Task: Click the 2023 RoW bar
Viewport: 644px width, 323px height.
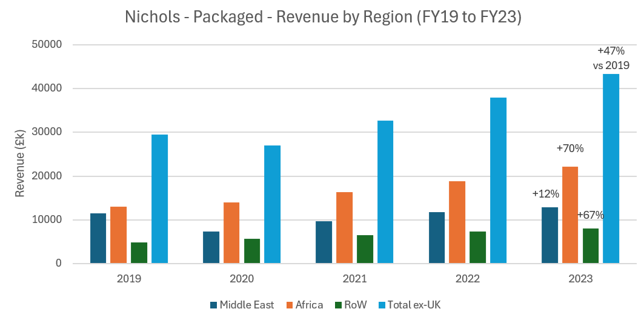Action: click(x=591, y=246)
